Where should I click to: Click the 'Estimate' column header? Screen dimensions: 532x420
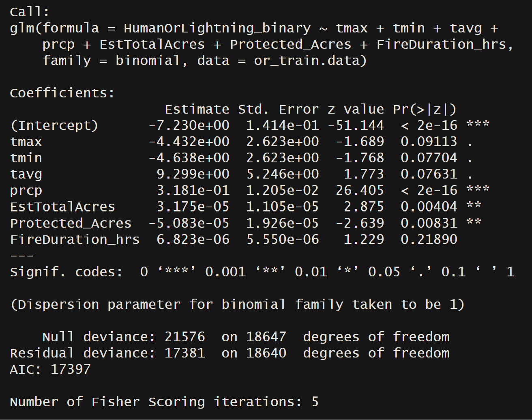coord(197,109)
